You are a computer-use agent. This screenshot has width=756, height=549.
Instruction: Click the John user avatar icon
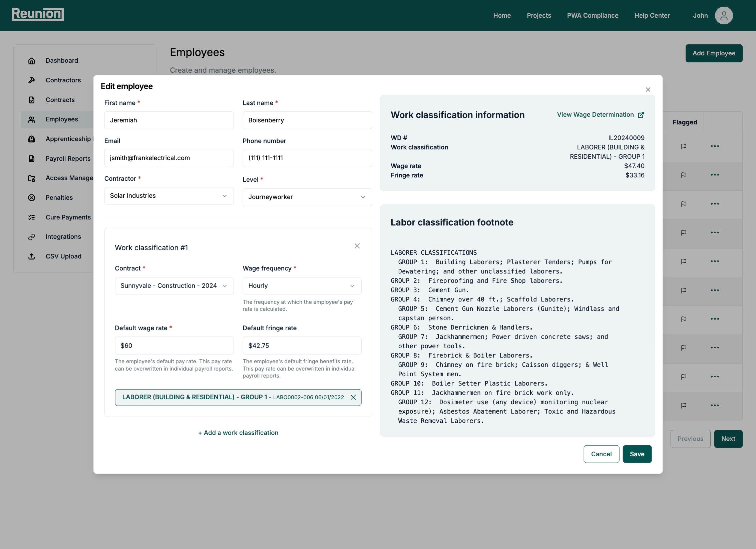[723, 16]
